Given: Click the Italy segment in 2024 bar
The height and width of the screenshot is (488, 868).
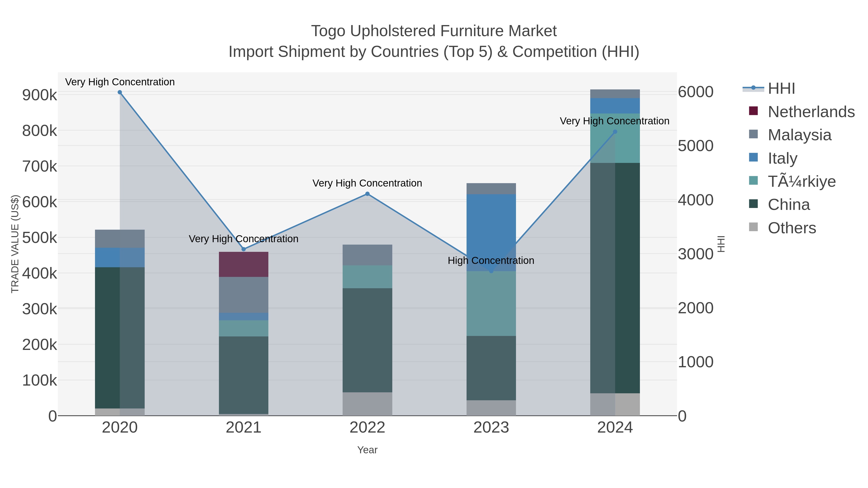Looking at the screenshot, I should [615, 106].
